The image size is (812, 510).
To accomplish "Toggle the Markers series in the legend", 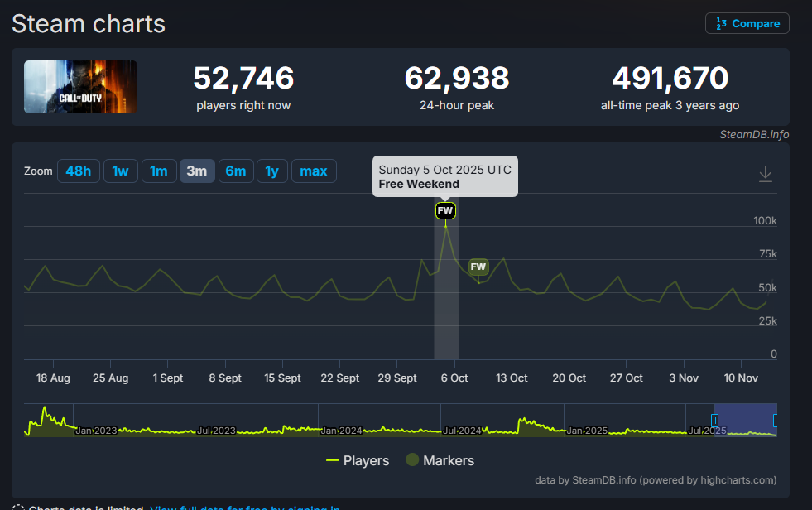I will (x=440, y=460).
